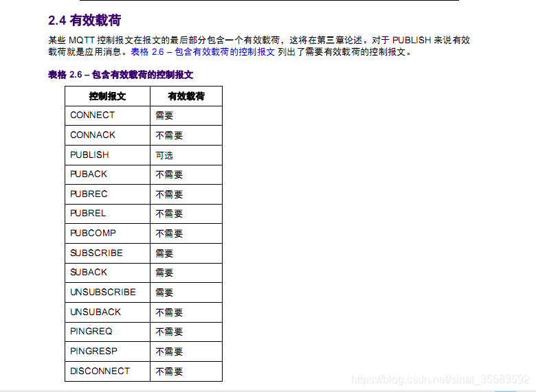
Task: Click the UNSUBACK cell
Action: coord(107,312)
